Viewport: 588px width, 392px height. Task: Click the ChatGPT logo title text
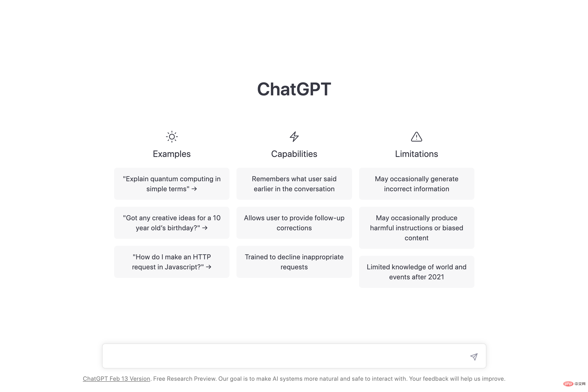[294, 88]
